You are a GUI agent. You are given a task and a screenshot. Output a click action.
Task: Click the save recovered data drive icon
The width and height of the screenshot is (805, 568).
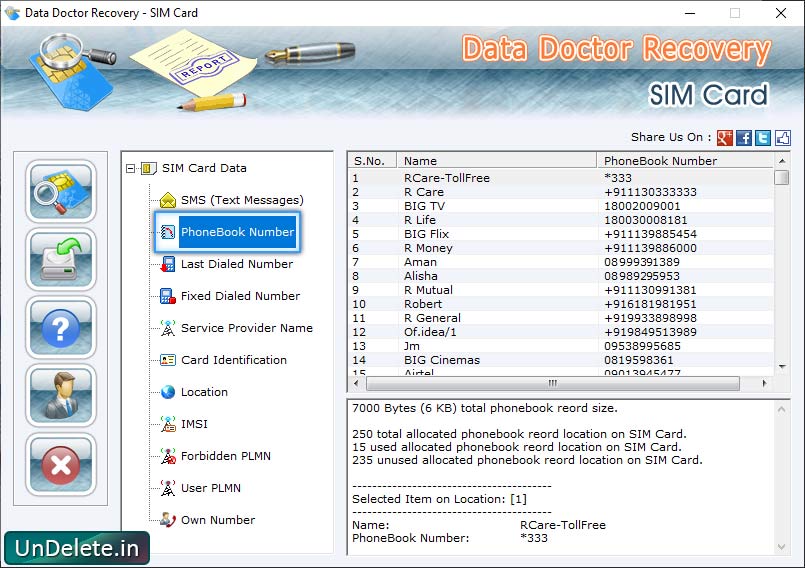tap(61, 259)
